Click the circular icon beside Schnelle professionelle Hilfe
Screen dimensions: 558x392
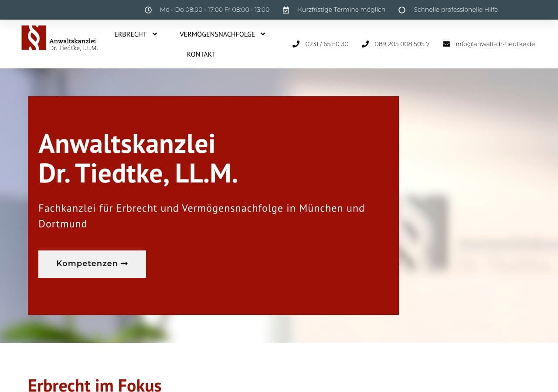[x=401, y=10]
